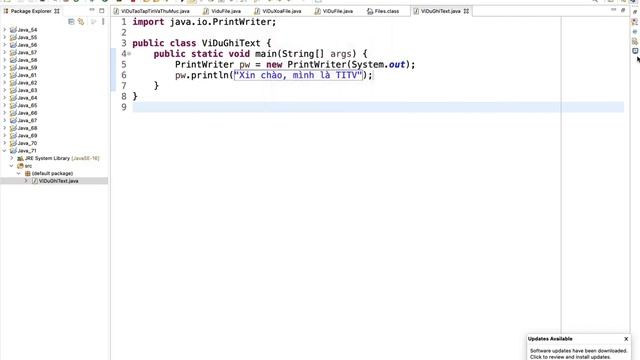640x360 pixels.
Task: Collapse the Java_71 project
Action: pyautogui.click(x=4, y=151)
